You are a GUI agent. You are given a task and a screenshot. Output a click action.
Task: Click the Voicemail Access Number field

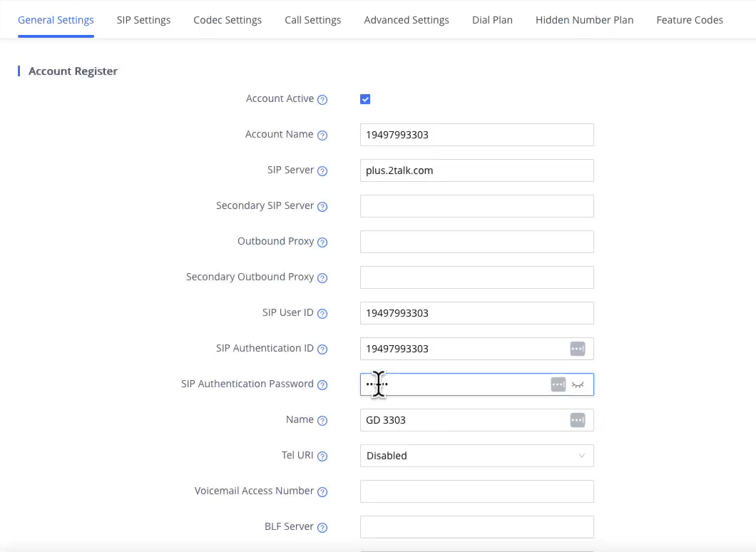click(x=476, y=491)
